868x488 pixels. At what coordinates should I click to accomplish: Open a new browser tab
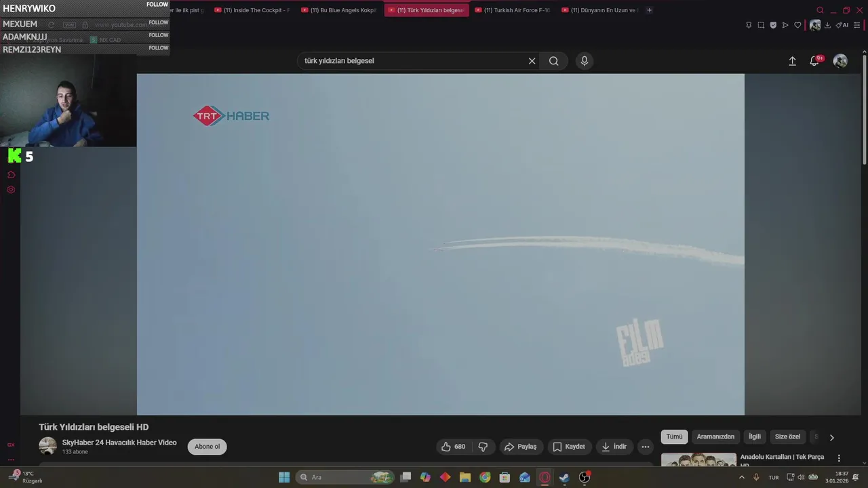649,10
